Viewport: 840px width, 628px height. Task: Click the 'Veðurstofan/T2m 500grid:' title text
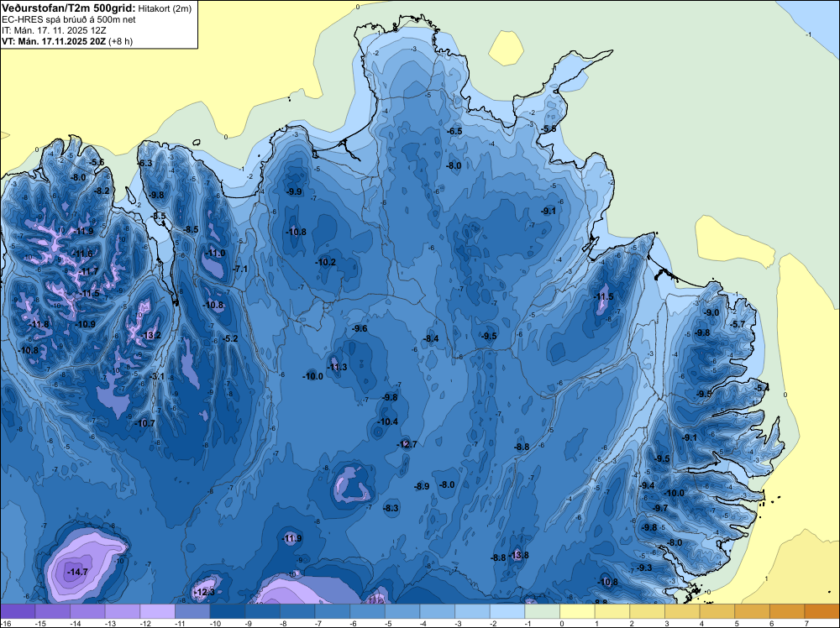[x=69, y=8]
